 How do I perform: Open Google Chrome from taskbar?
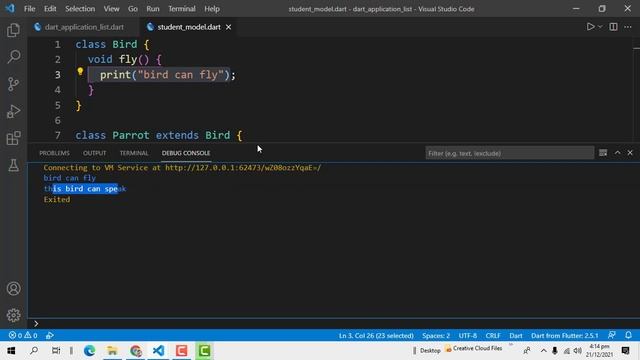pyautogui.click(x=136, y=351)
